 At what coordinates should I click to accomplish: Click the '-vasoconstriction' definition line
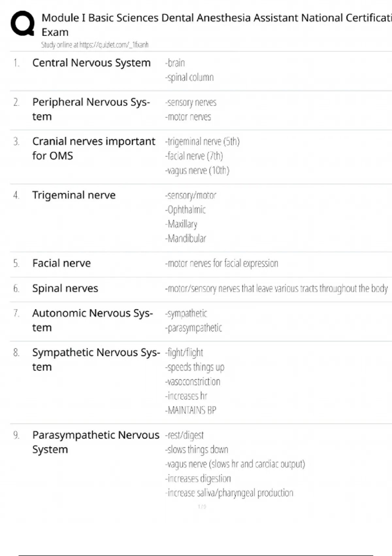[x=193, y=382]
